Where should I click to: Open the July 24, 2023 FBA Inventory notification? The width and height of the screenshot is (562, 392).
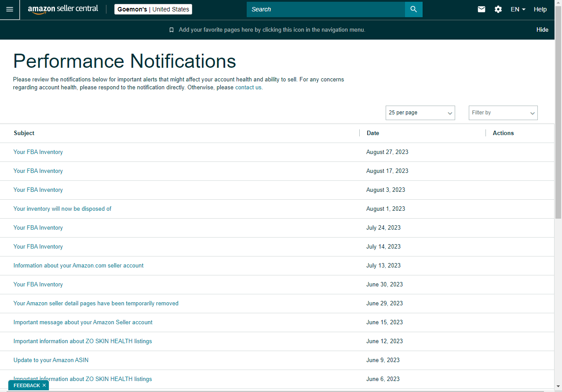pos(38,228)
